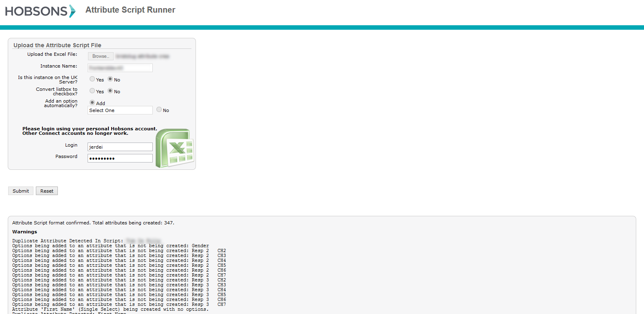The image size is (644, 314).
Task: Choose No for convert listbox to checkbox
Action: [x=110, y=91]
